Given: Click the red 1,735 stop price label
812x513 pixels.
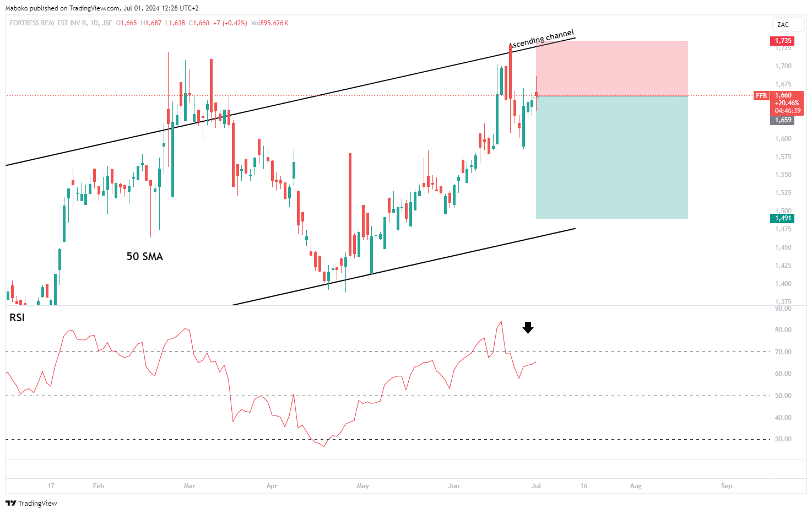Looking at the screenshot, I should pyautogui.click(x=783, y=41).
